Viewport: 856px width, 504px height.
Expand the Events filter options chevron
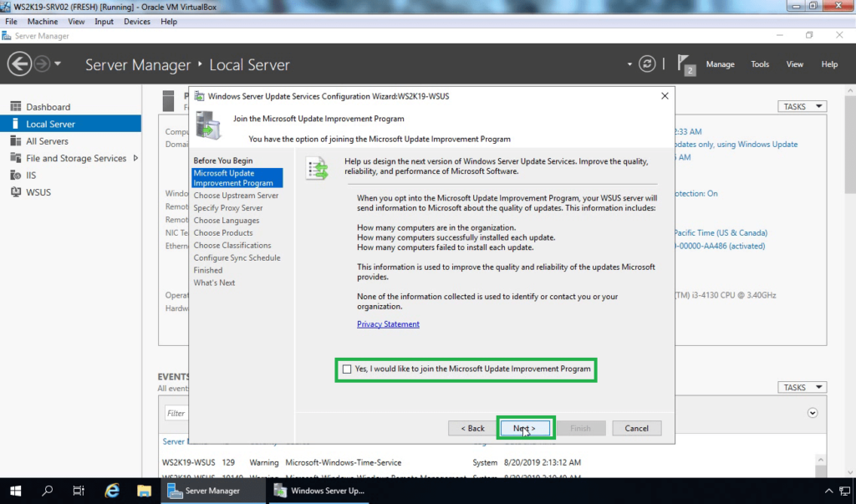(x=813, y=413)
